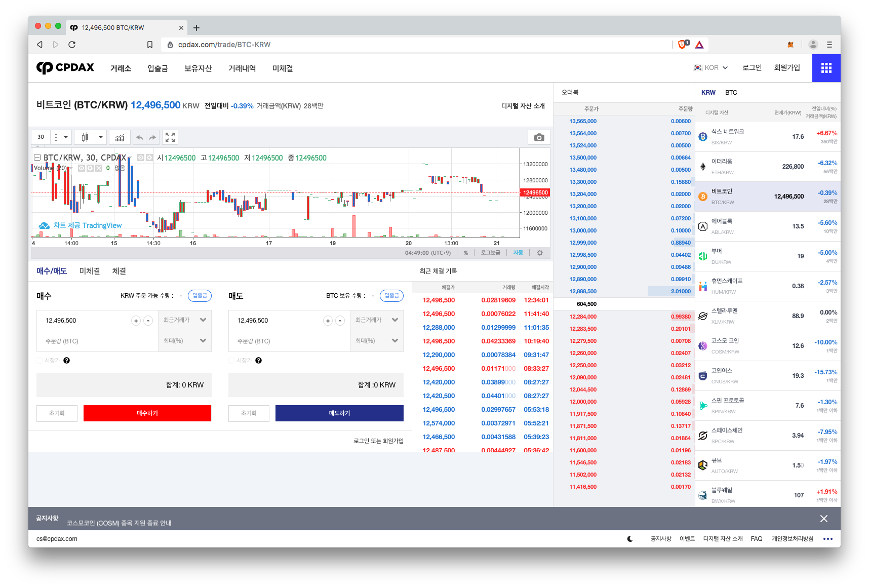The height and width of the screenshot is (588, 869).
Task: Remove the Volume indicator
Action: pyautogui.click(x=98, y=168)
